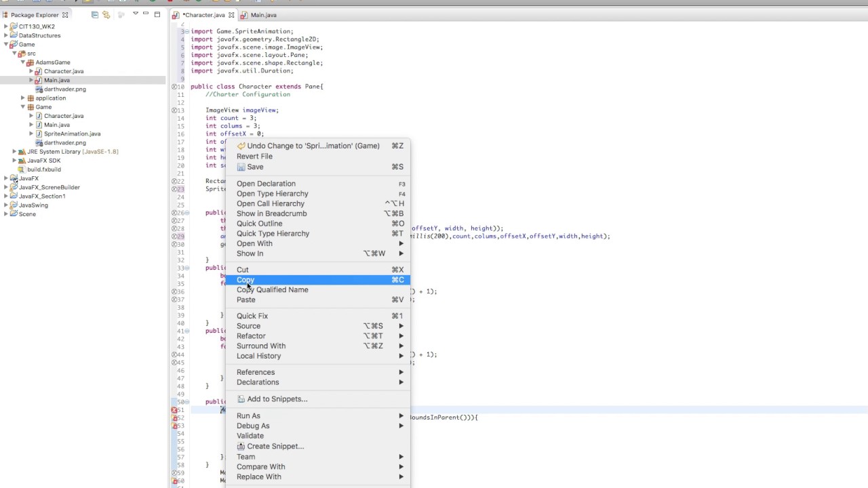
Task: Expand the DataStructures project
Action: pyautogui.click(x=6, y=35)
